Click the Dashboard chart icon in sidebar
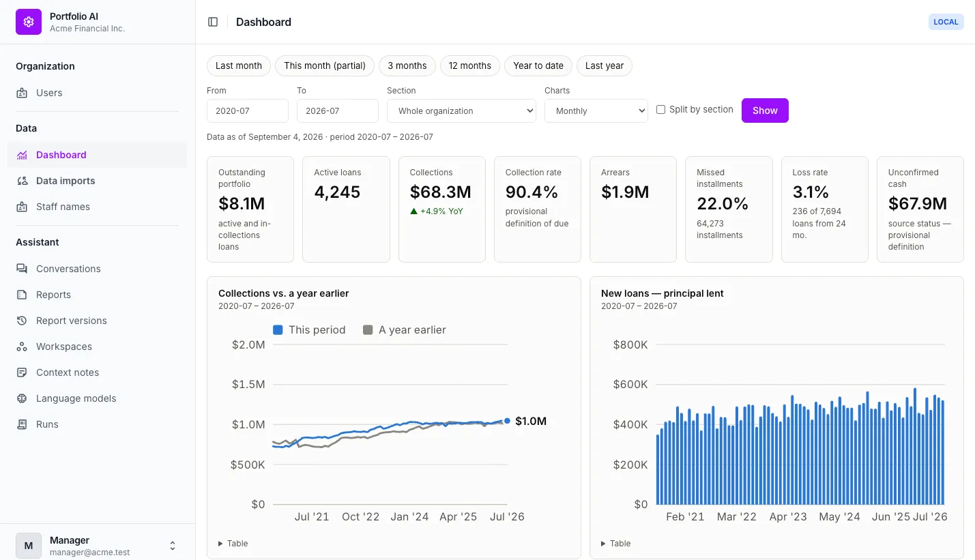975x560 pixels. 22,155
